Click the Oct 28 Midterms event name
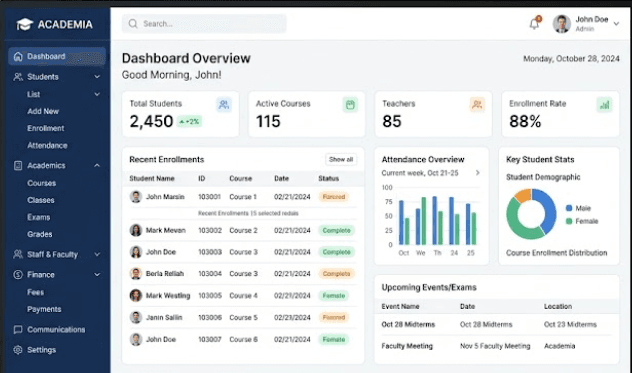Image resolution: width=632 pixels, height=373 pixels. tap(408, 325)
